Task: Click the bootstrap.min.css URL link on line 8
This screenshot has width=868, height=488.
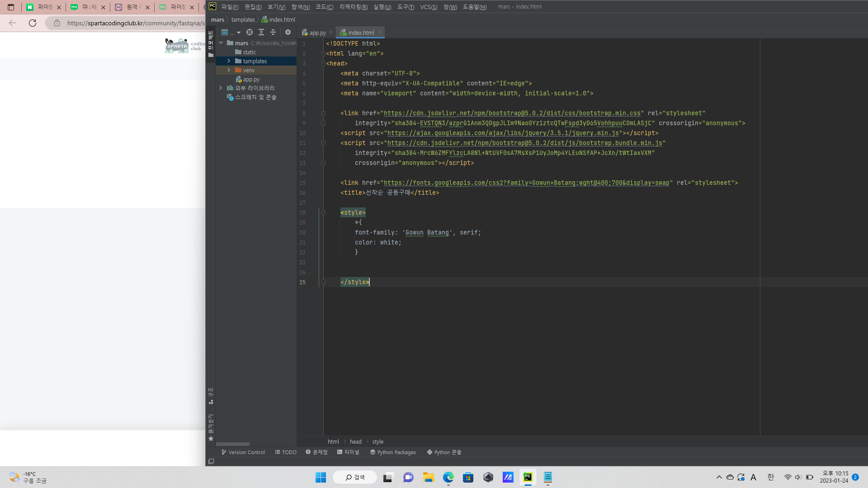Action: pos(512,113)
